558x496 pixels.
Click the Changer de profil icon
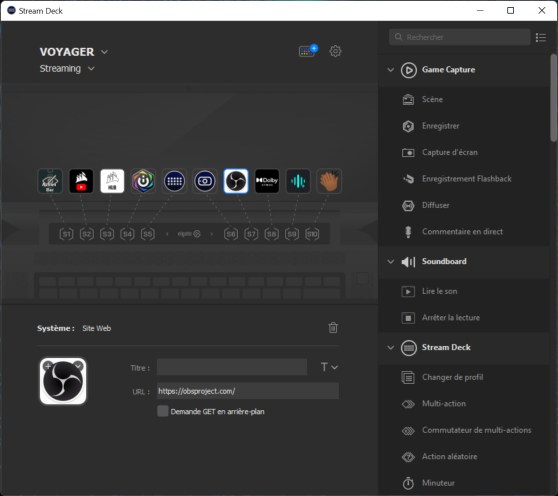tap(408, 377)
